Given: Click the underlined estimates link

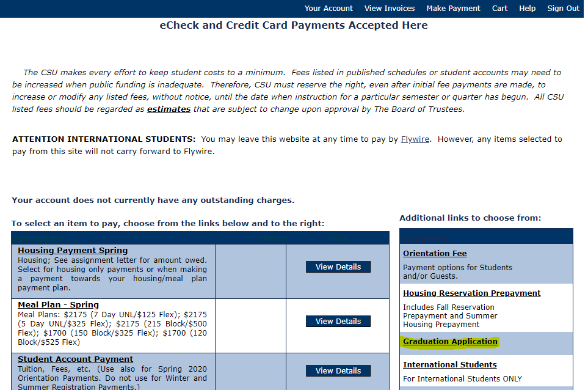Looking at the screenshot, I should click(169, 109).
